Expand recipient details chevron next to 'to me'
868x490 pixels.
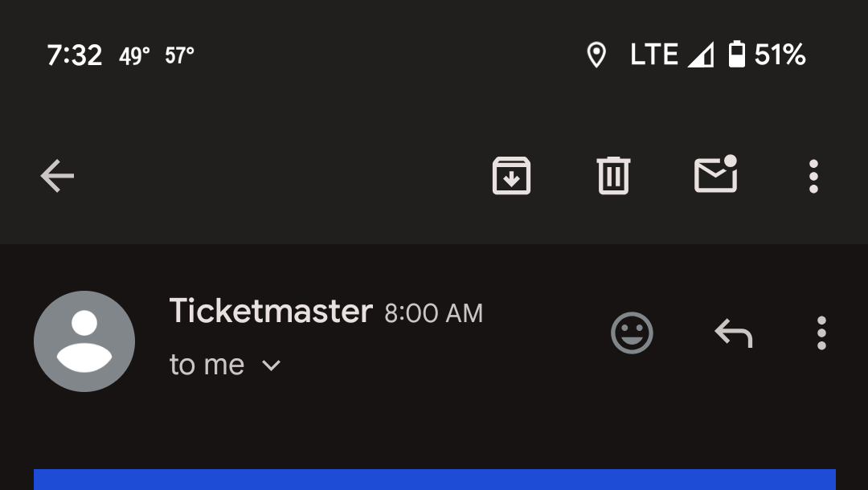(271, 365)
